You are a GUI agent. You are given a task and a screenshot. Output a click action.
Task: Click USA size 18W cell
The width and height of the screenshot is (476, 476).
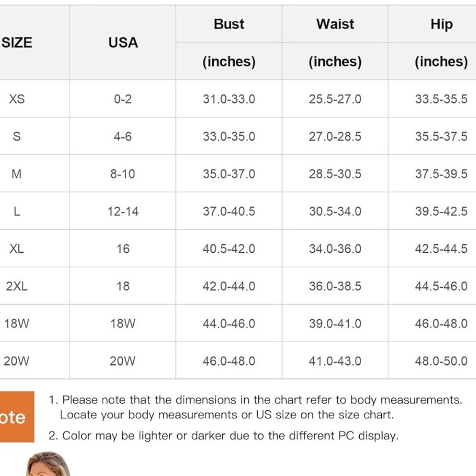pos(123,324)
